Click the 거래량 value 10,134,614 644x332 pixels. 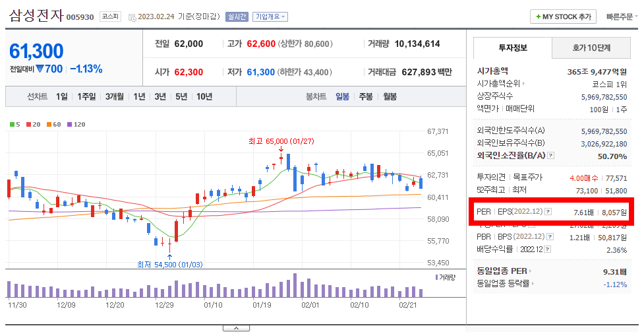[x=417, y=44]
